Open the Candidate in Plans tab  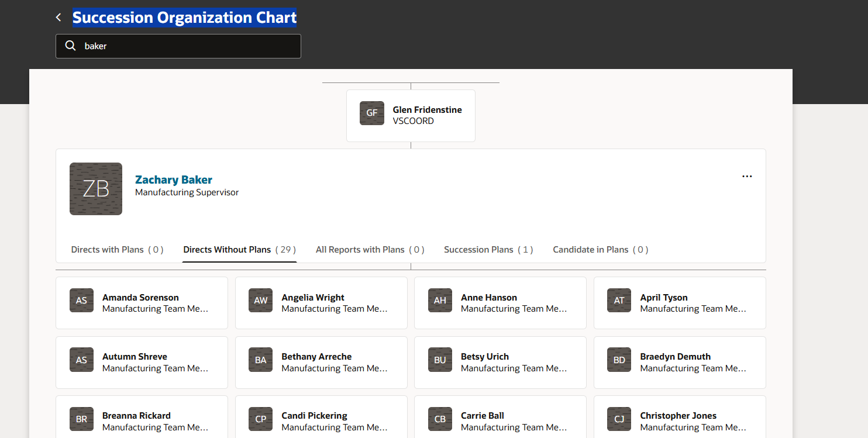[601, 250]
